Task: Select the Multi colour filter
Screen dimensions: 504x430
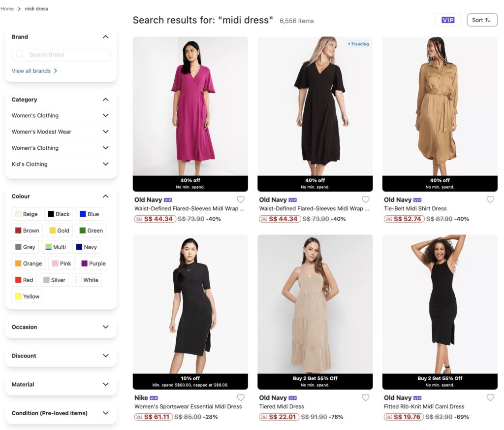Action: pyautogui.click(x=55, y=247)
